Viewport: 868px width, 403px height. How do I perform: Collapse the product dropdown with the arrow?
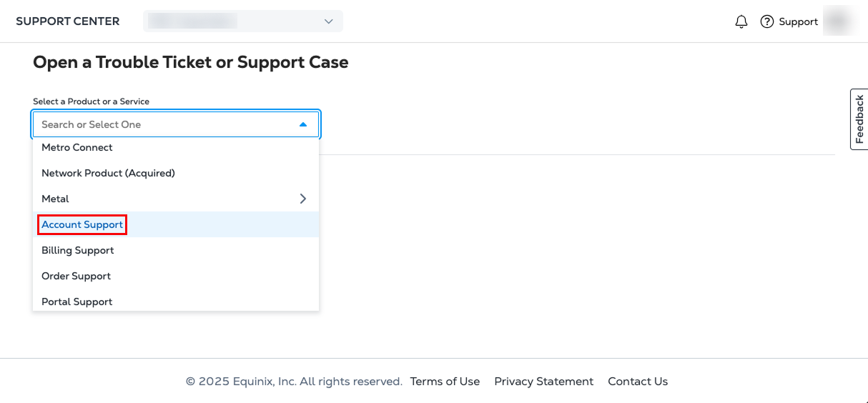303,124
